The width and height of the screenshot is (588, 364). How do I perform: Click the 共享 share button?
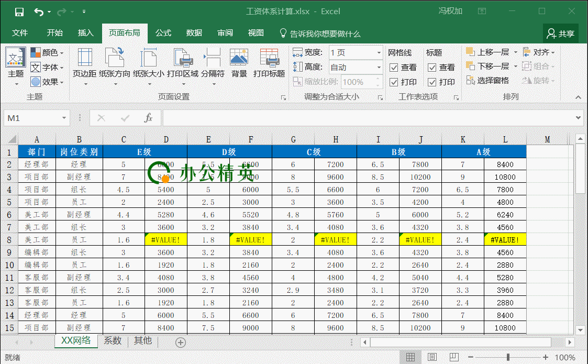(560, 34)
